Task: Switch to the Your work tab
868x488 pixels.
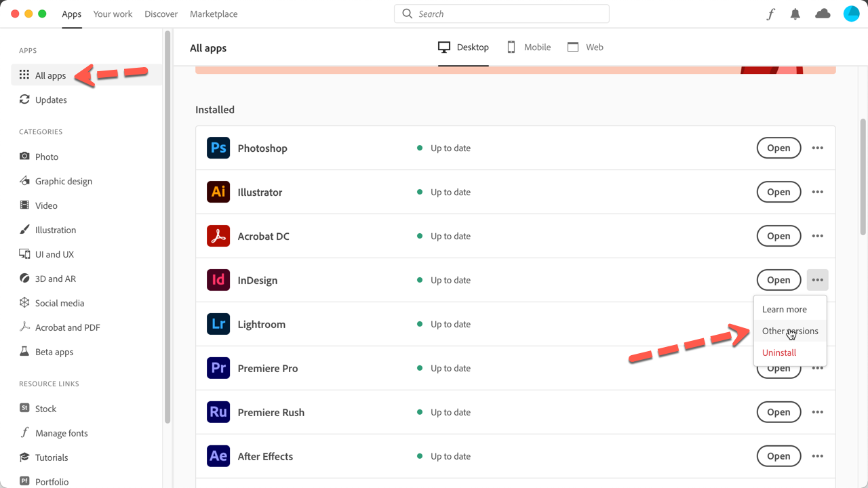Action: (x=113, y=14)
